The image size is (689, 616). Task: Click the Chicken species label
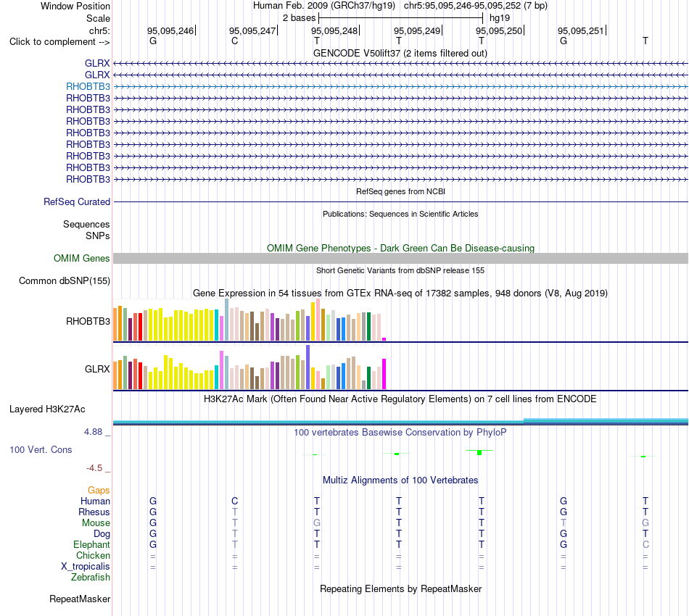coord(93,555)
